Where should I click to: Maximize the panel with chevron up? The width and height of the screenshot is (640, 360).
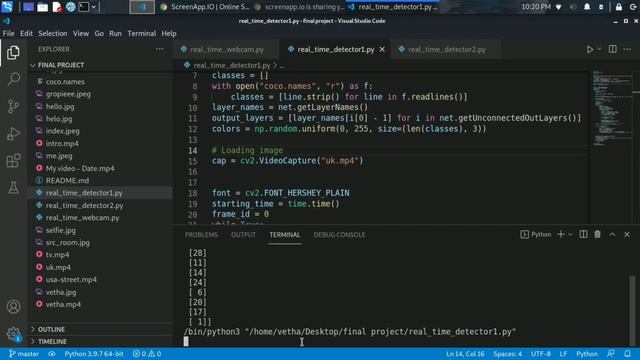(612, 234)
